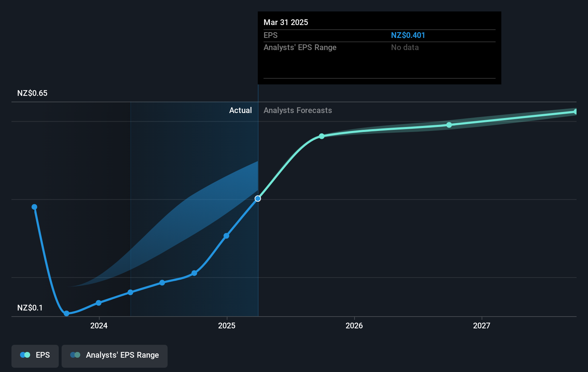Click the No data text in tooltip

(x=405, y=47)
